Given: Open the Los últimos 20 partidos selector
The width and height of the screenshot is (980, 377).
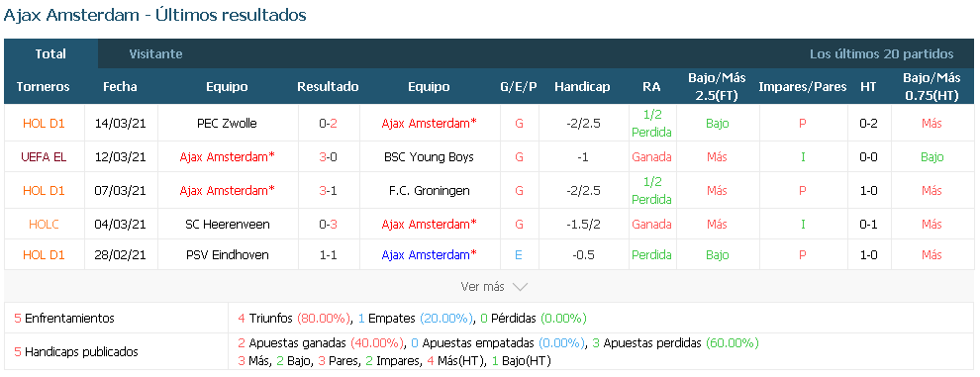Looking at the screenshot, I should point(881,53).
